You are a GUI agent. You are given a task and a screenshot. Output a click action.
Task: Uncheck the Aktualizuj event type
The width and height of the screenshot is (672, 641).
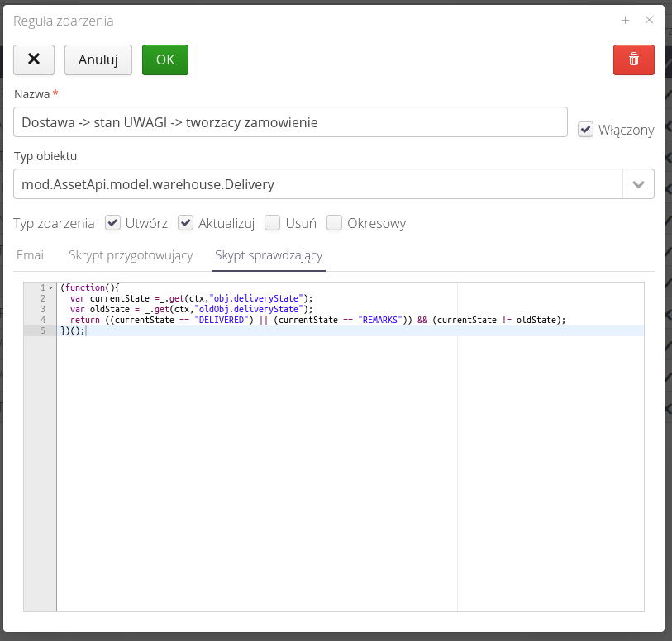click(x=185, y=223)
